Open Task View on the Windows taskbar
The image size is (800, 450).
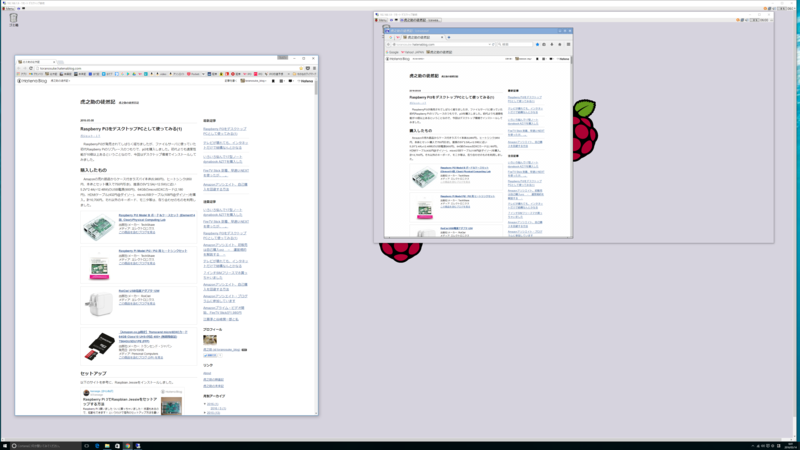(x=86, y=446)
